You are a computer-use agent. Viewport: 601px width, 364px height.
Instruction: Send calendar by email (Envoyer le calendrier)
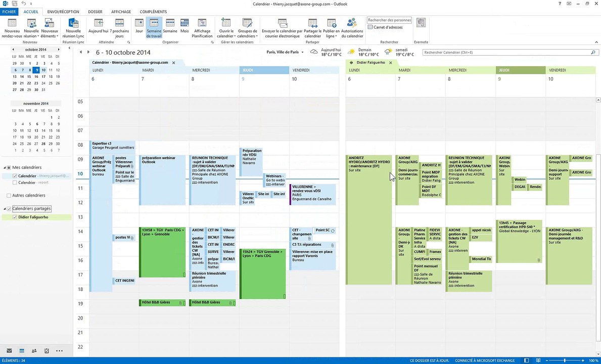[283, 28]
